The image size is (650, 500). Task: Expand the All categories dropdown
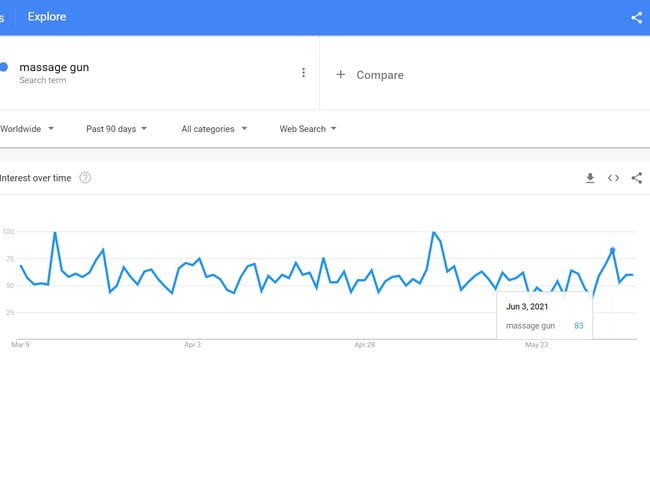(213, 129)
